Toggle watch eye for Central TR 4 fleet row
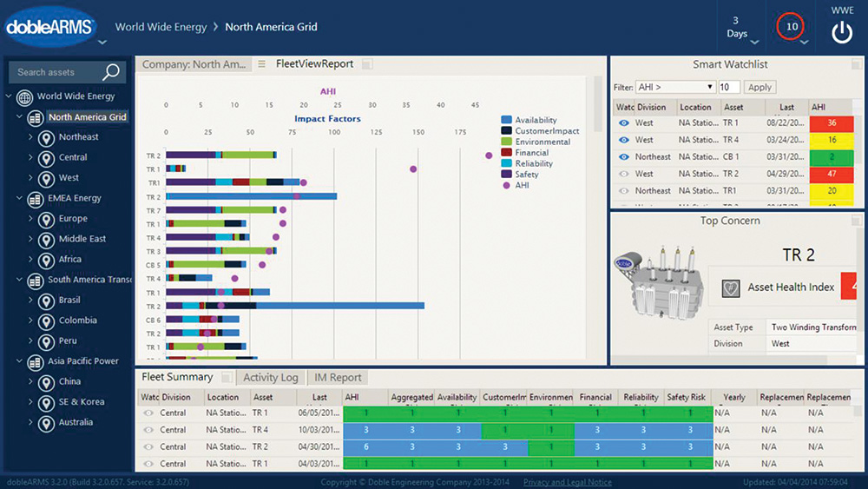The image size is (868, 489). [x=148, y=430]
